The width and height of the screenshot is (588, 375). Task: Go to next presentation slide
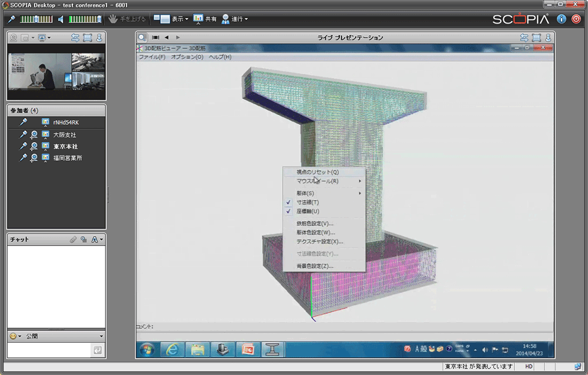tap(178, 38)
